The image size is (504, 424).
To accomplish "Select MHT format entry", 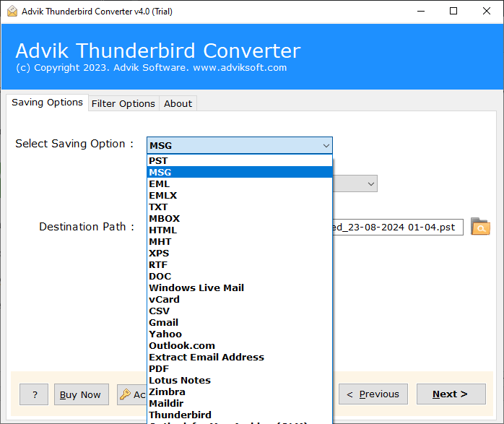I will coord(240,242).
